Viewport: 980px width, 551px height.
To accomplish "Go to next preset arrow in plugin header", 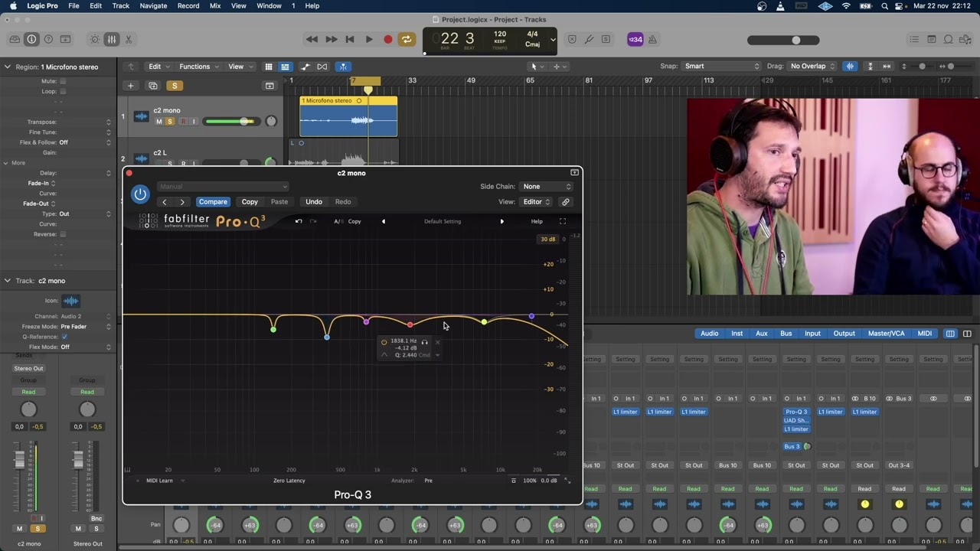I will click(x=182, y=202).
